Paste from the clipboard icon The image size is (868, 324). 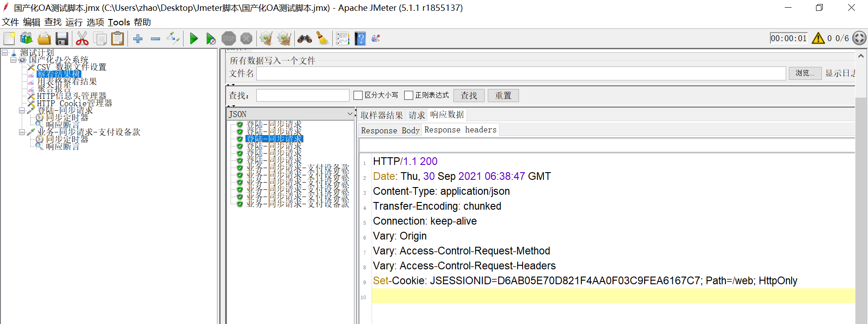(118, 38)
